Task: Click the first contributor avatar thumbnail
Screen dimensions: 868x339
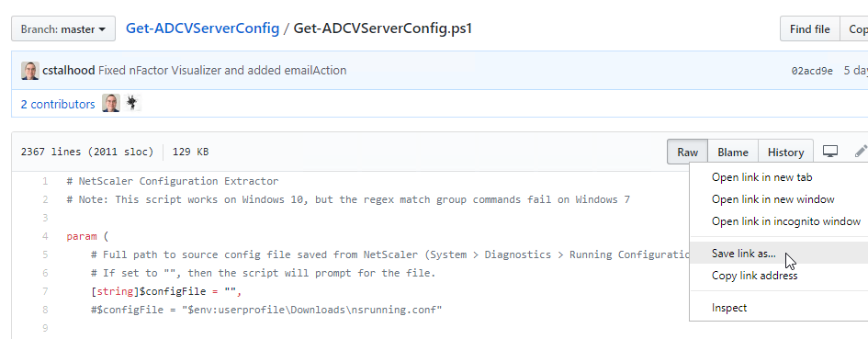Action: [x=111, y=103]
